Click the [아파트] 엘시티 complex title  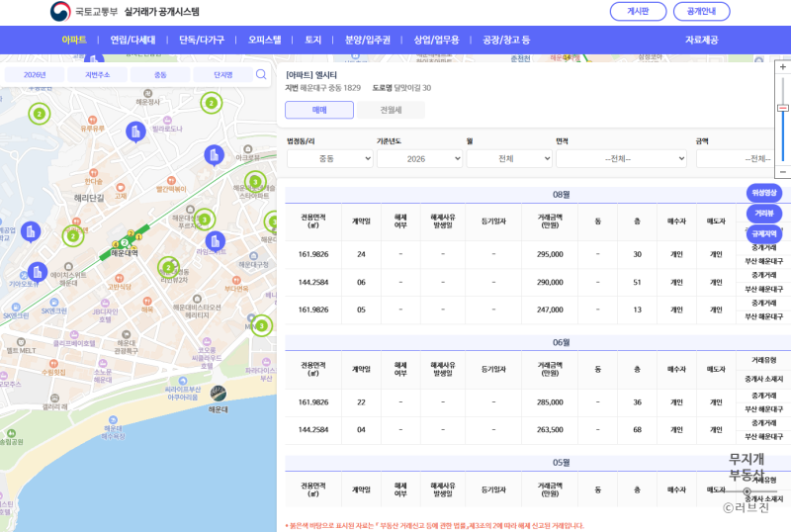click(x=311, y=75)
